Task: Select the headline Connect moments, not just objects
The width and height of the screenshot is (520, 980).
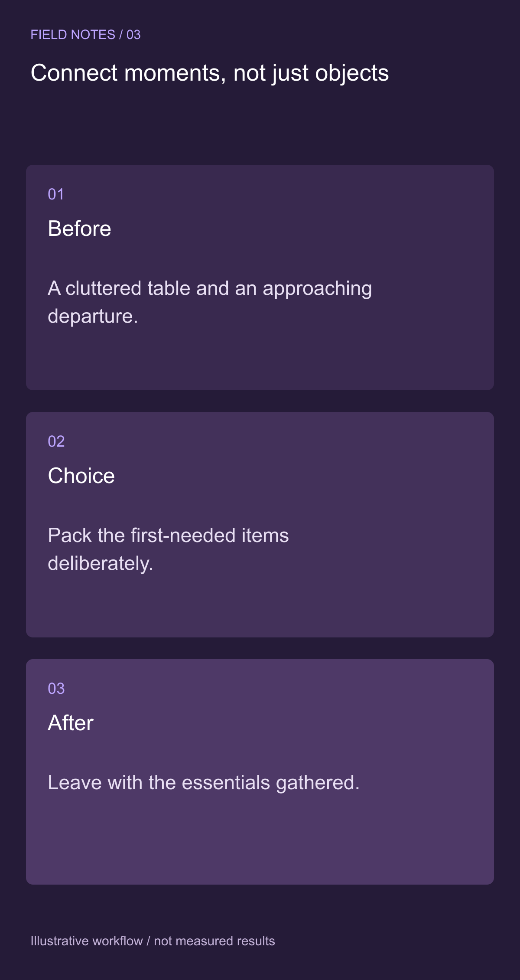Action: click(210, 73)
